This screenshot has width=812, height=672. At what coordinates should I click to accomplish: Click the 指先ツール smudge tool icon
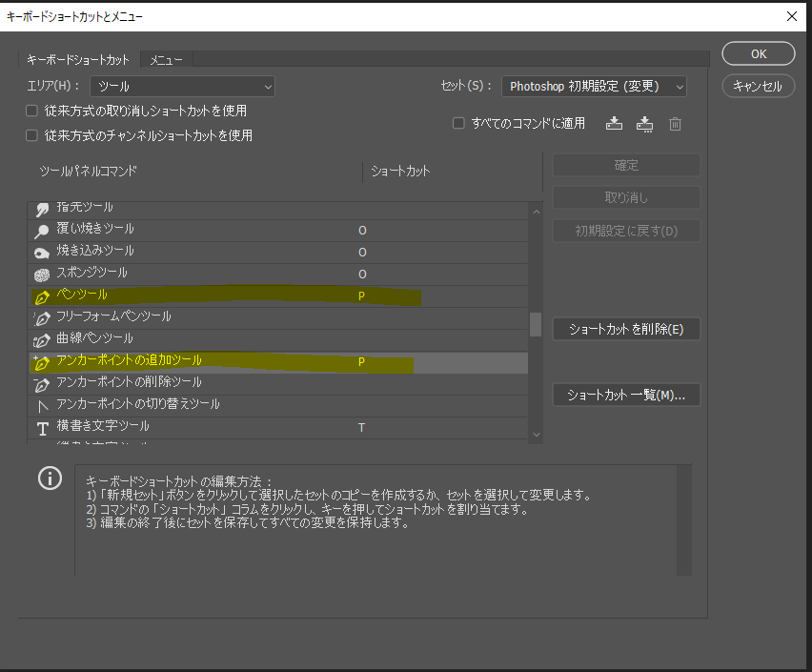coord(42,207)
